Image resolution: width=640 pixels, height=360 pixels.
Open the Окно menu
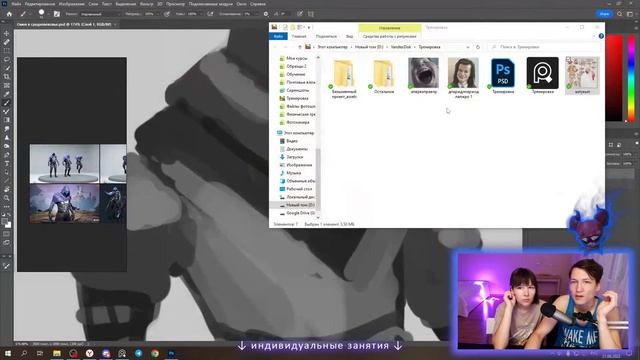point(241,4)
